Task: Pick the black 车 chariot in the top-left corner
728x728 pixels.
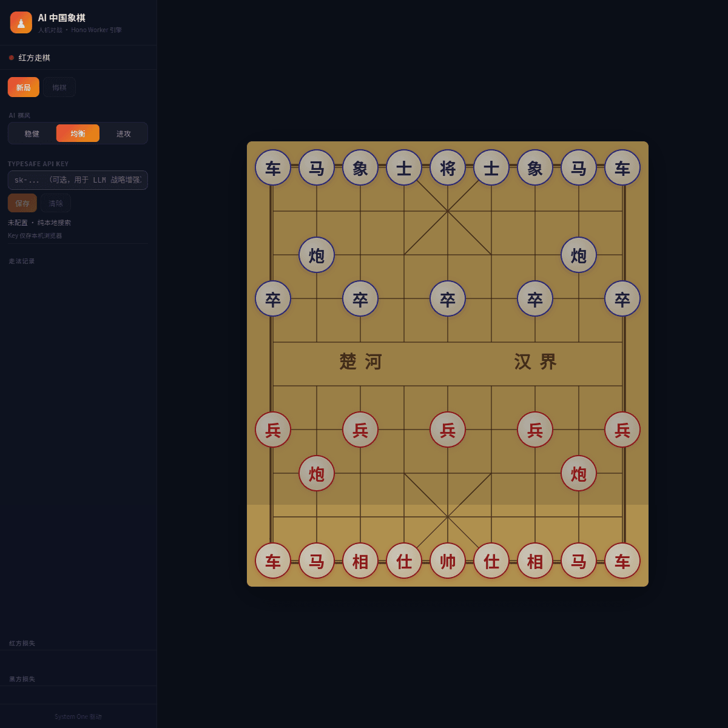Action: 273,167
